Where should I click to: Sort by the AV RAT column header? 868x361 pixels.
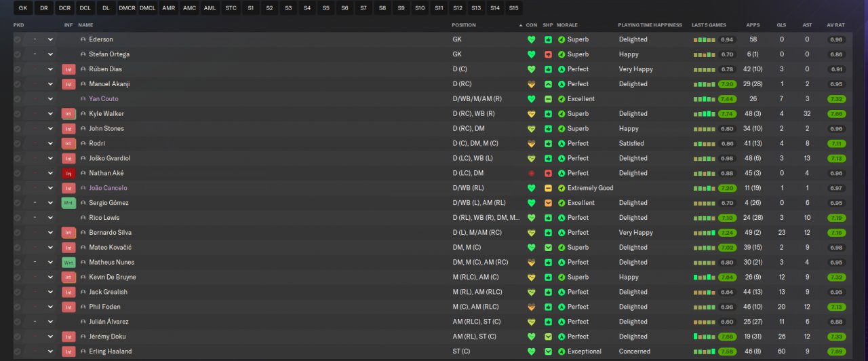coord(835,25)
